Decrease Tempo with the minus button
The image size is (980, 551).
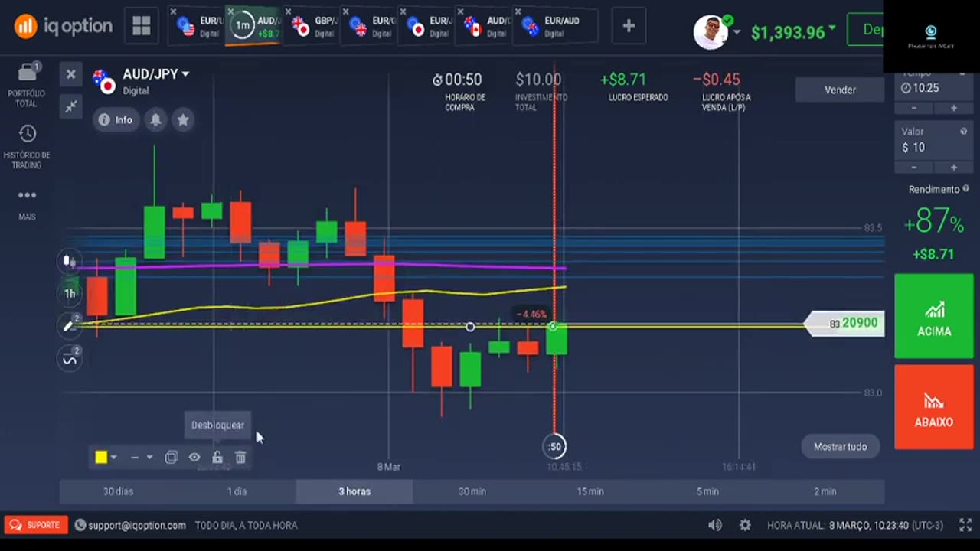pos(914,108)
